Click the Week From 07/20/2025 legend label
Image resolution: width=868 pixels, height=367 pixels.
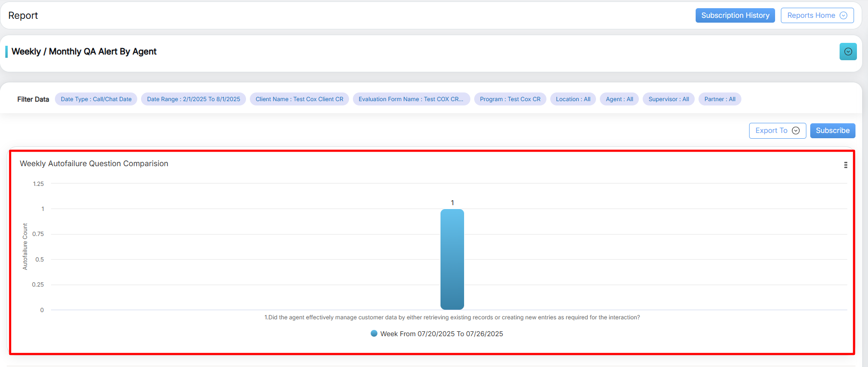(441, 334)
